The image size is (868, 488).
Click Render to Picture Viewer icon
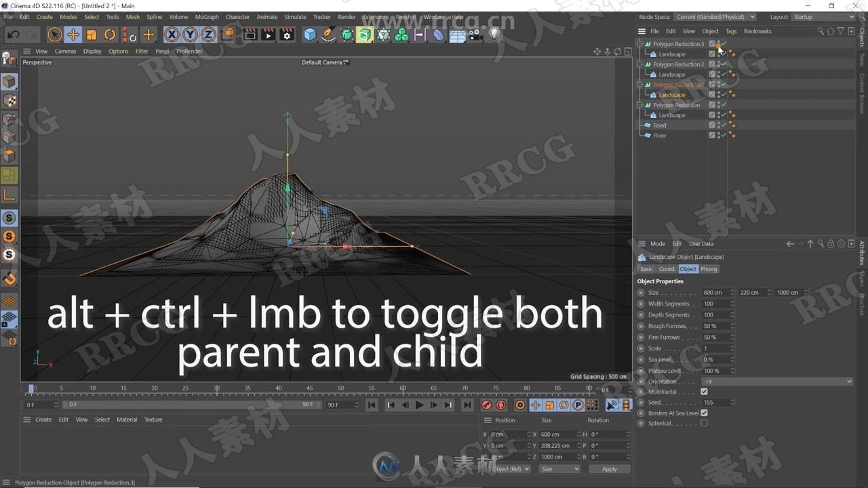tap(269, 35)
